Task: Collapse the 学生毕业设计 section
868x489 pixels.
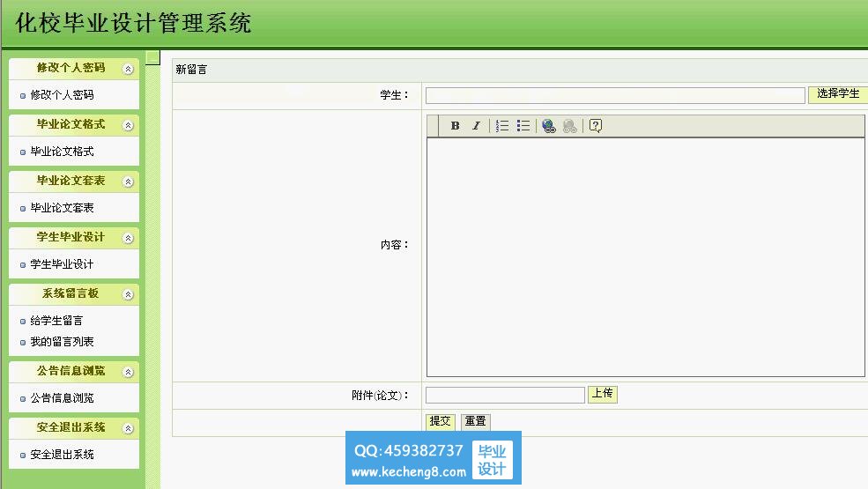Action: click(128, 238)
